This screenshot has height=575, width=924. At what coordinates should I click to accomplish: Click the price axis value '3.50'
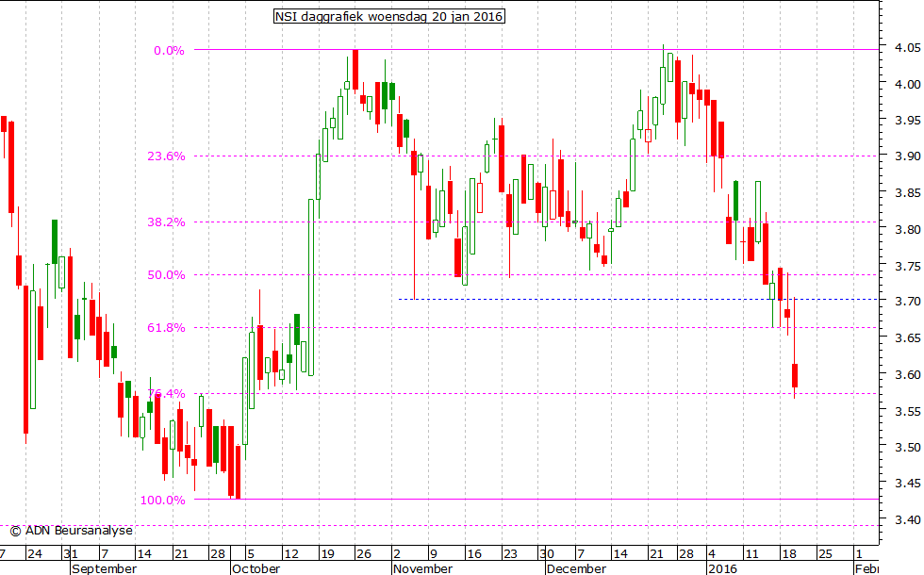click(x=907, y=447)
